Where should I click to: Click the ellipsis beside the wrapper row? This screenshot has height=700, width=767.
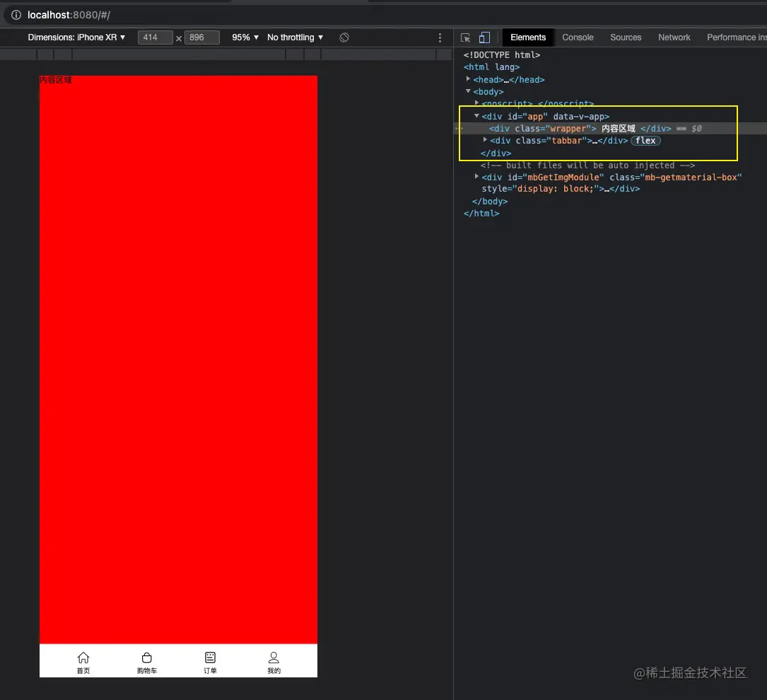tap(459, 129)
